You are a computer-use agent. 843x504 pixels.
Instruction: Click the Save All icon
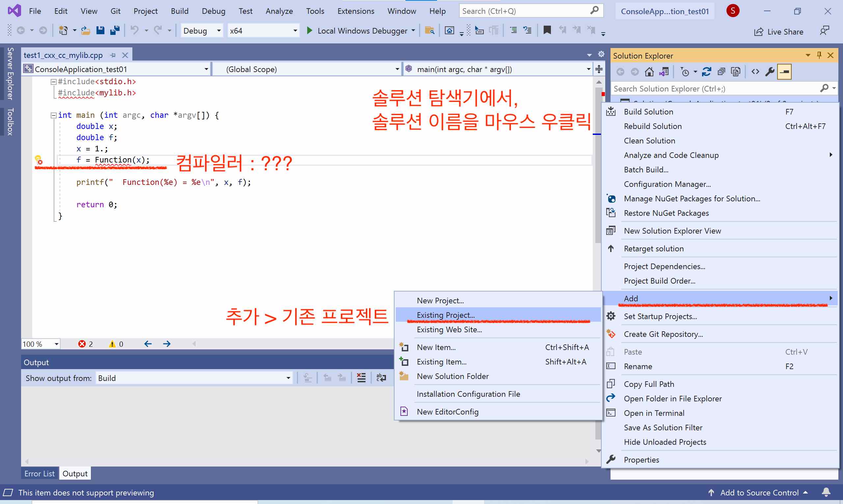[115, 31]
